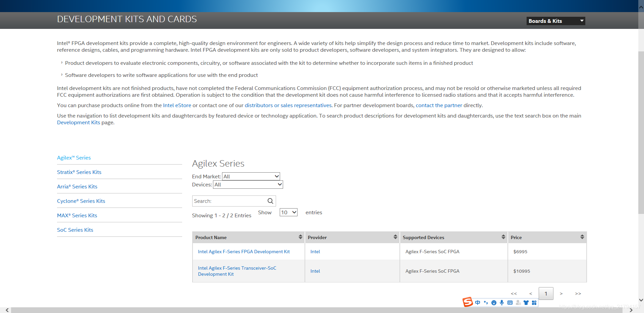Select Cyclone Series Kits in sidebar

point(81,201)
